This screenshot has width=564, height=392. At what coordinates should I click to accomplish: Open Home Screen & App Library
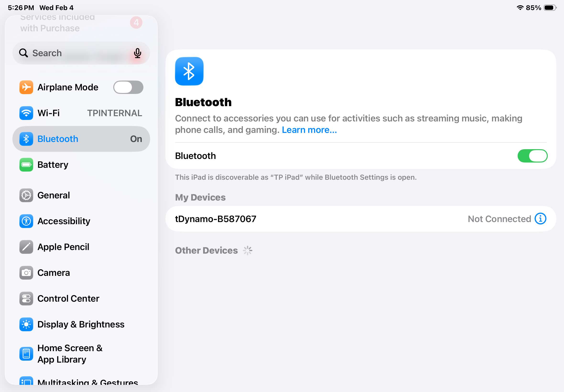70,354
